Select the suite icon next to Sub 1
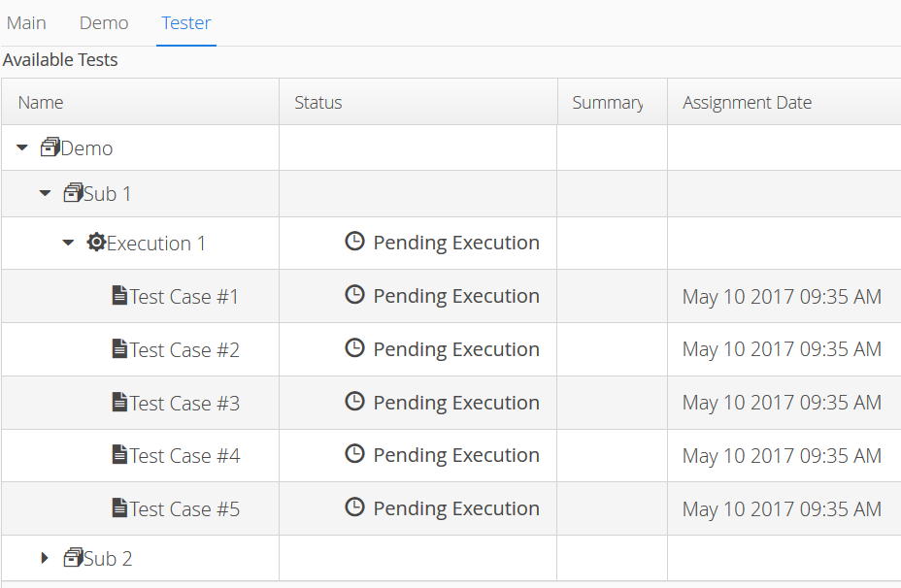Image resolution: width=901 pixels, height=588 pixels. (74, 193)
